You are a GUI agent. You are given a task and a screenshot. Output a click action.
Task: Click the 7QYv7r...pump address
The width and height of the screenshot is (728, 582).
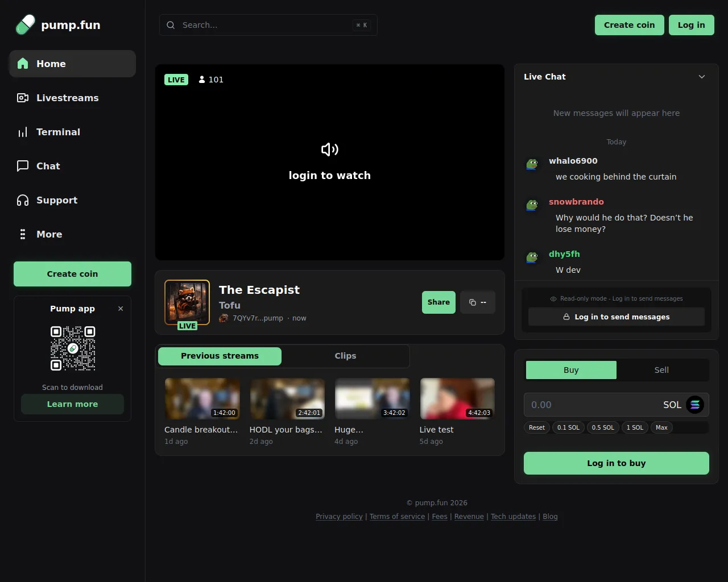click(x=258, y=318)
